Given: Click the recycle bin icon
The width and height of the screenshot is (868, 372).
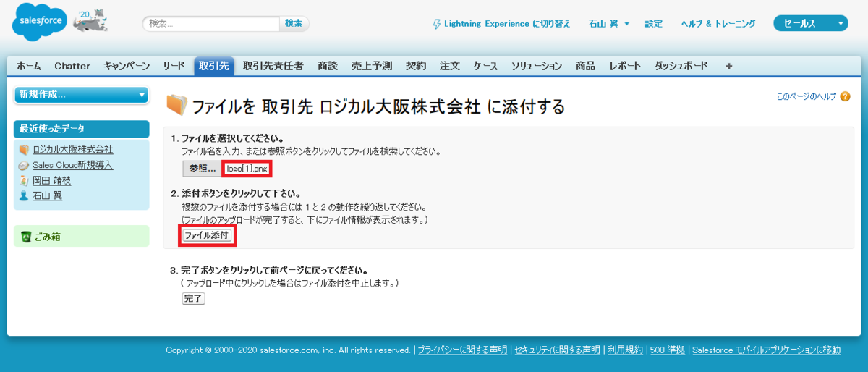Looking at the screenshot, I should point(25,236).
